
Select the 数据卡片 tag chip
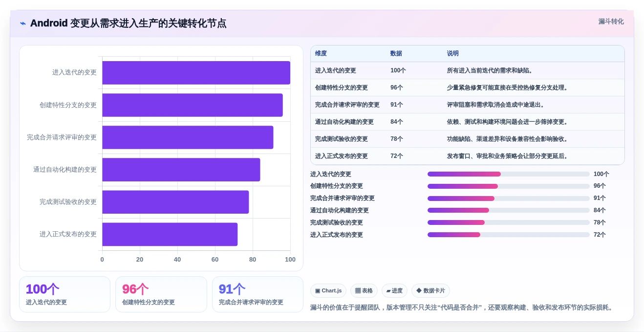(430, 291)
